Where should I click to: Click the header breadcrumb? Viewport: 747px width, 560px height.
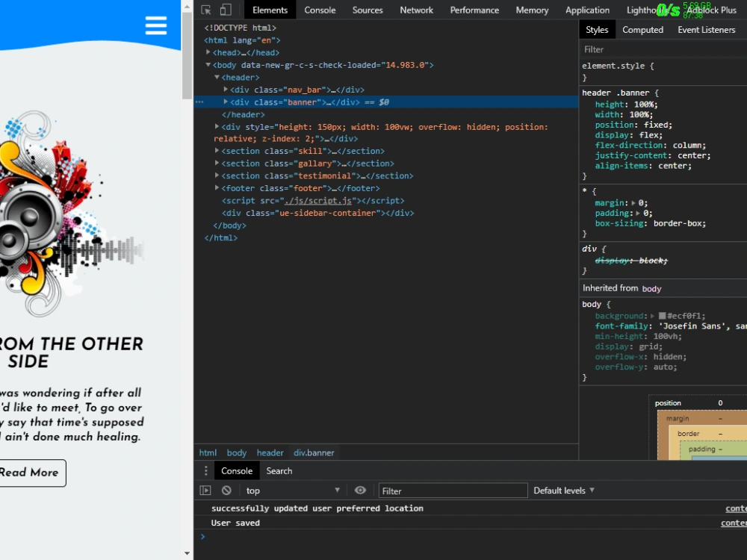coord(270,453)
